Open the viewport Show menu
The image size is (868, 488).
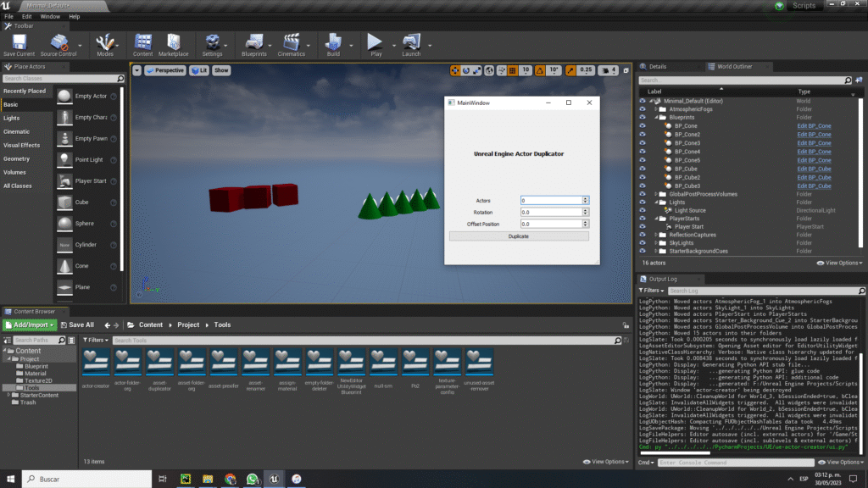[221, 70]
